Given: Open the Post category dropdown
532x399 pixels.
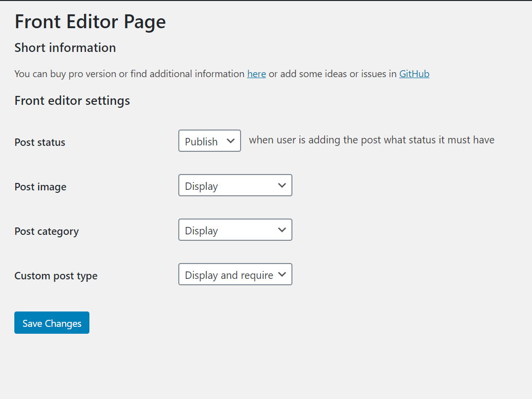Looking at the screenshot, I should click(x=235, y=229).
